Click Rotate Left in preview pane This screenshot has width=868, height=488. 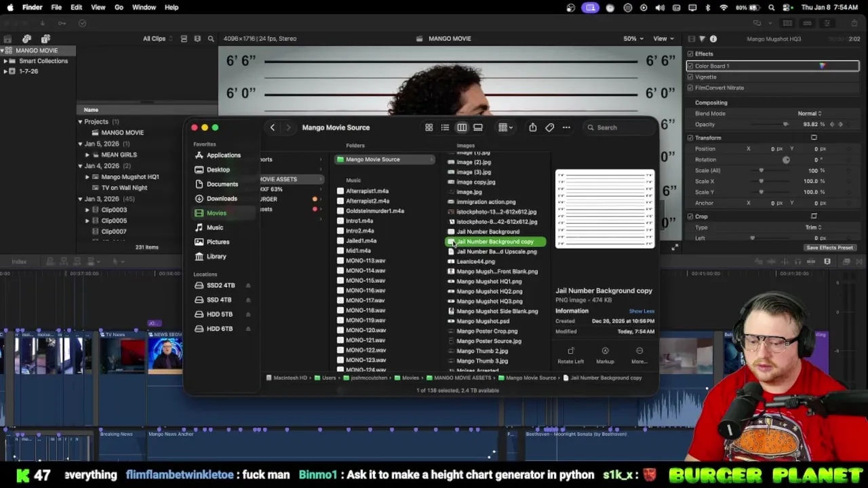pyautogui.click(x=570, y=355)
